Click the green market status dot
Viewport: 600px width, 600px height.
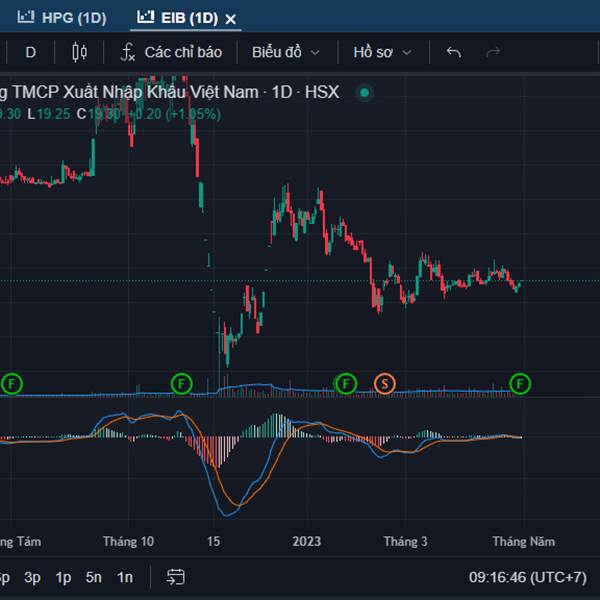click(x=365, y=93)
